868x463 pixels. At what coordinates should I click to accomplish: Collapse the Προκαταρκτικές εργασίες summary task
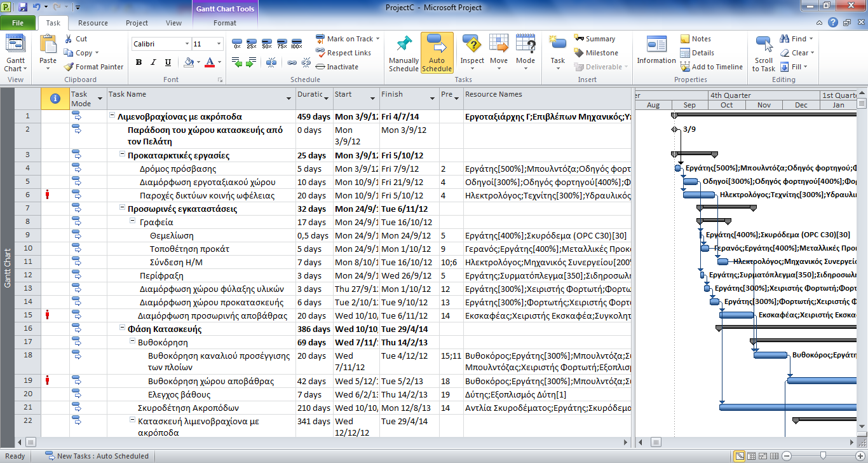123,155
